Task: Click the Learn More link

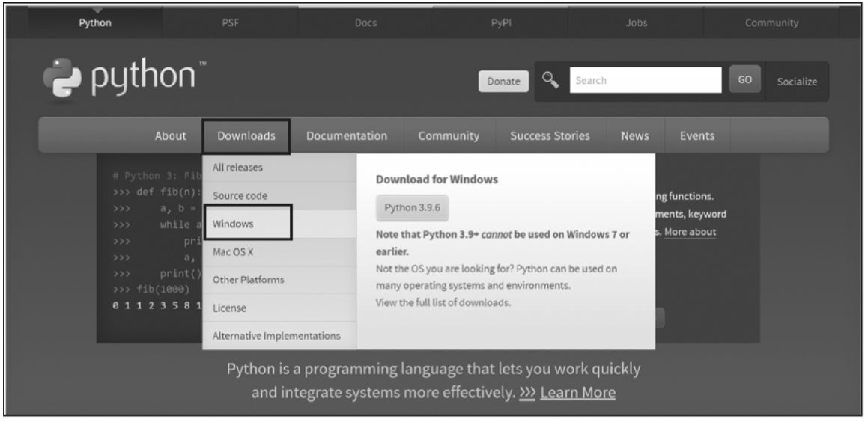Action: tap(577, 393)
